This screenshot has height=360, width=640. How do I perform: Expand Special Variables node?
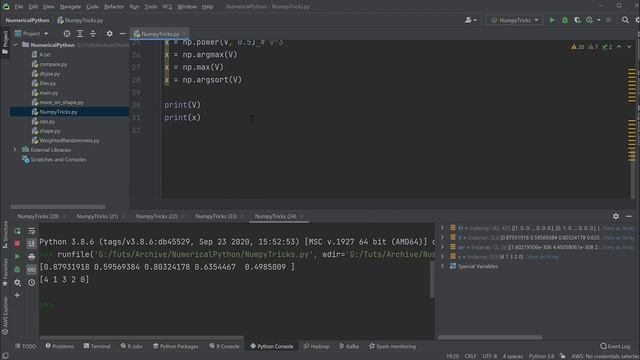(x=442, y=266)
